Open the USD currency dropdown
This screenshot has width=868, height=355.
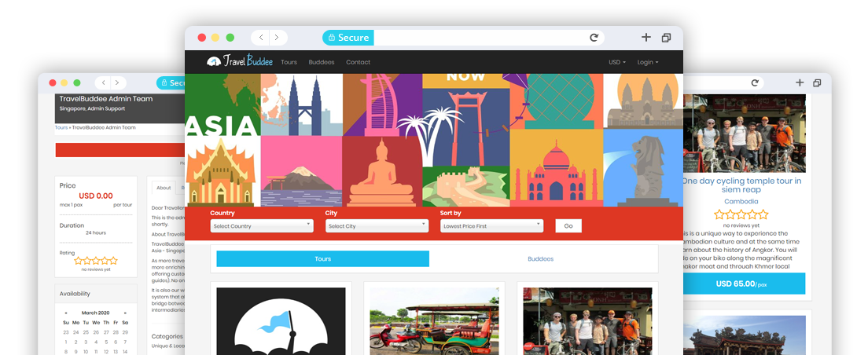(x=617, y=63)
